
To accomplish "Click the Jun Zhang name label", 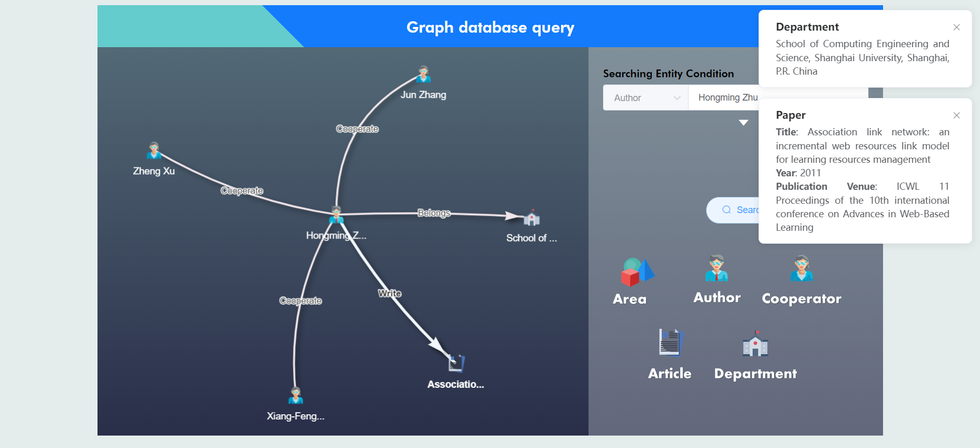I will coord(423,95).
